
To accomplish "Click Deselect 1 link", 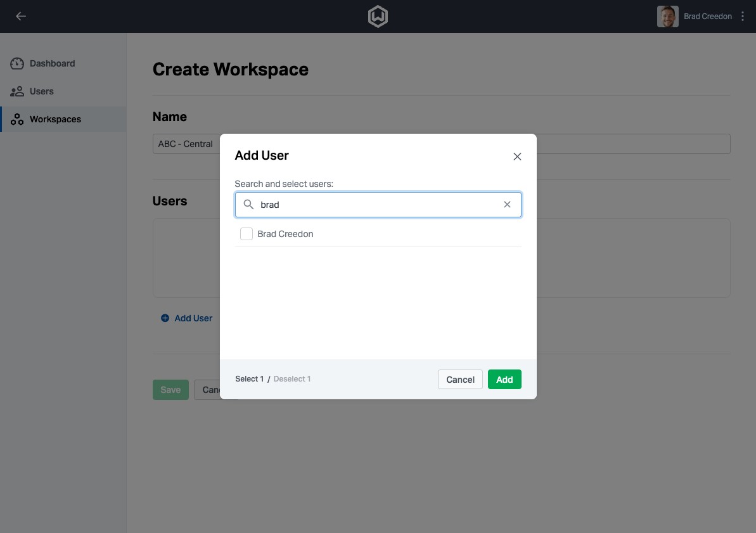I will coord(292,379).
